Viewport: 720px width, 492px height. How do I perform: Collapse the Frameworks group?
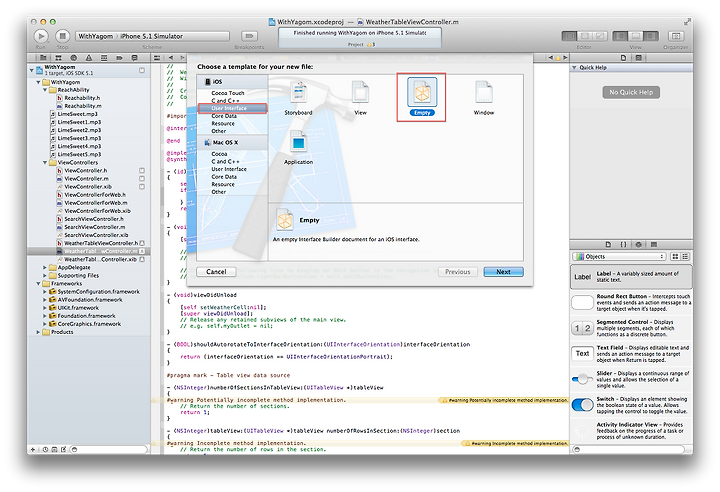coord(38,284)
